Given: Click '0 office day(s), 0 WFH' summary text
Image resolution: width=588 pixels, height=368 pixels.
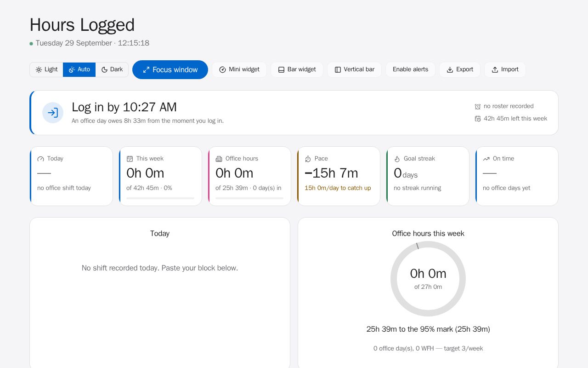Looking at the screenshot, I should 428,349.
